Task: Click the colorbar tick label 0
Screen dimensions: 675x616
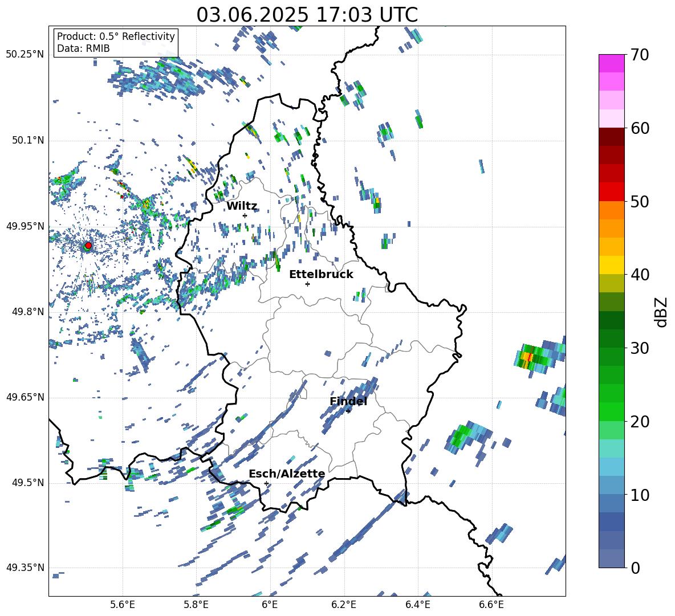Action: 635,568
